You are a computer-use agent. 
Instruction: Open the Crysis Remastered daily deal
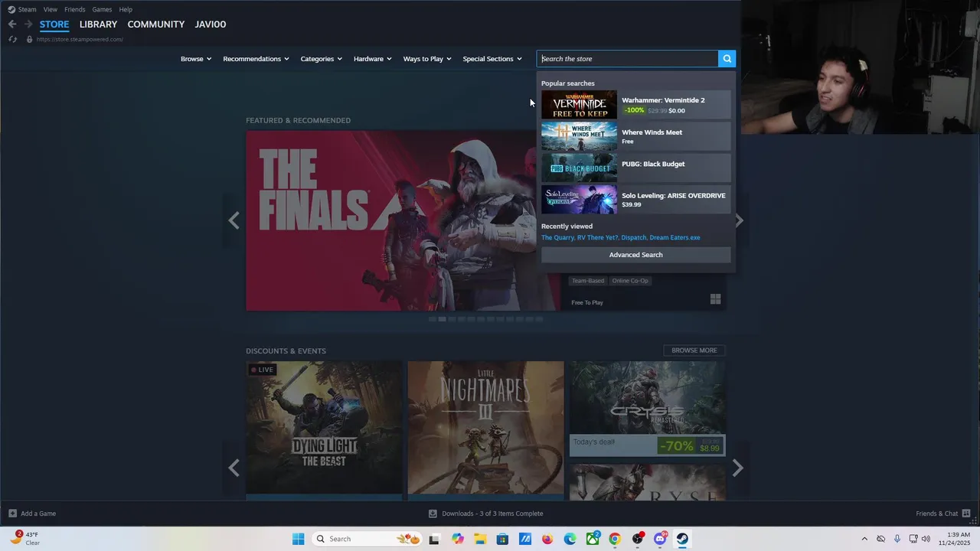coord(648,409)
